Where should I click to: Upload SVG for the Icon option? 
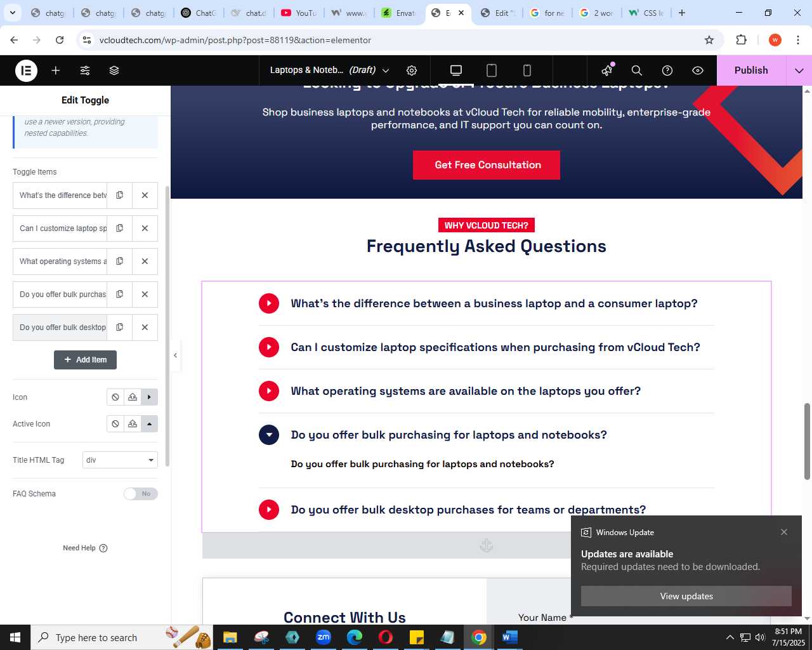pyautogui.click(x=133, y=397)
